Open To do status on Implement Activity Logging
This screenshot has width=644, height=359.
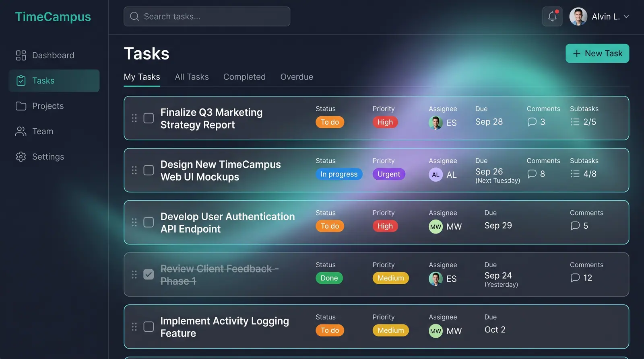click(330, 330)
